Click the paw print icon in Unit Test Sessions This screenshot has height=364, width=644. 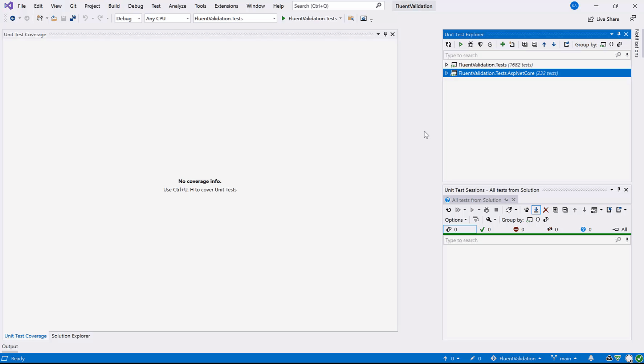click(x=526, y=210)
